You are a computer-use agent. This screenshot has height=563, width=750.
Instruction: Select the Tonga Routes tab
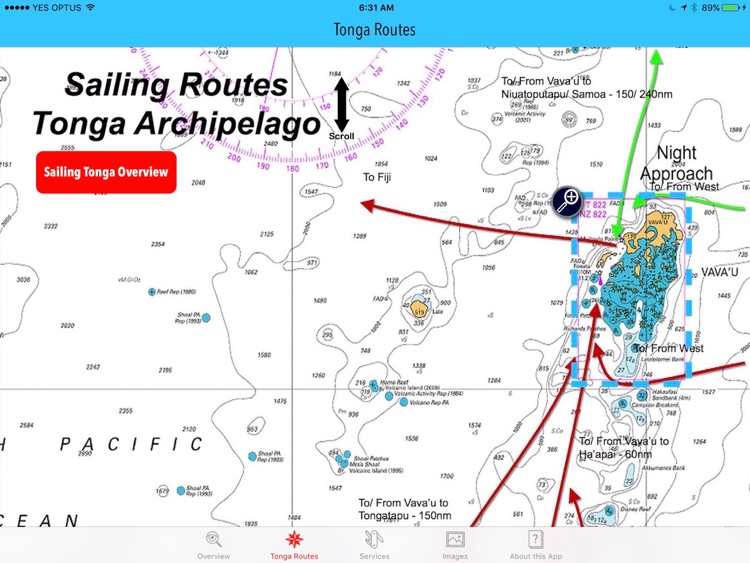(294, 545)
